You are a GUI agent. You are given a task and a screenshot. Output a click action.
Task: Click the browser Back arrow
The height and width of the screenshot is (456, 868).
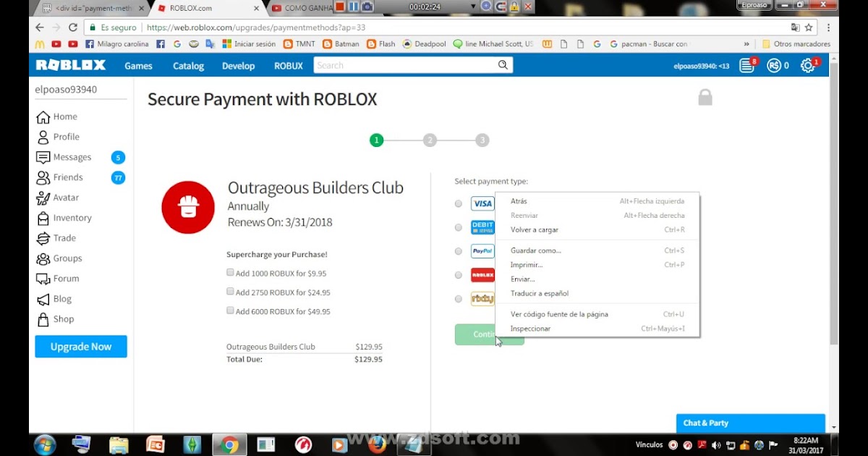(40, 28)
